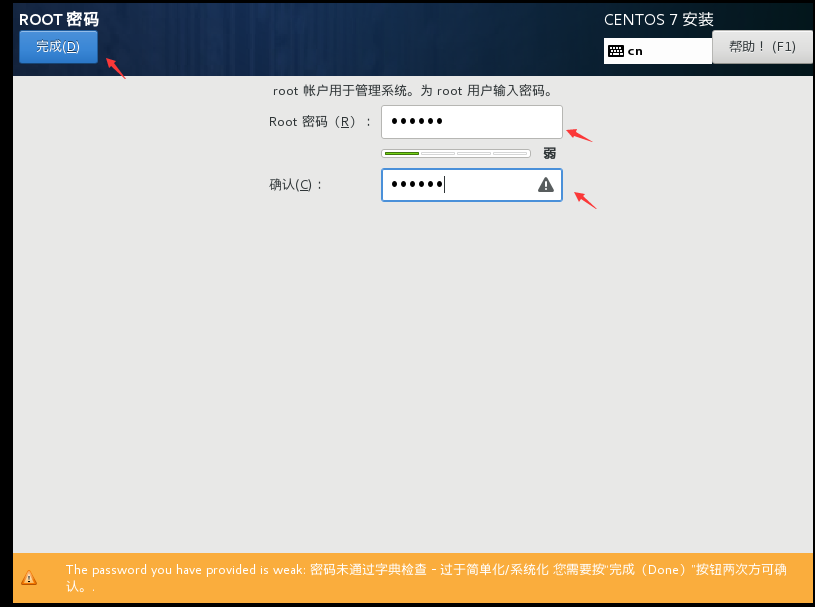Click the 确认(C) label
The height and width of the screenshot is (607, 815).
[295, 185]
